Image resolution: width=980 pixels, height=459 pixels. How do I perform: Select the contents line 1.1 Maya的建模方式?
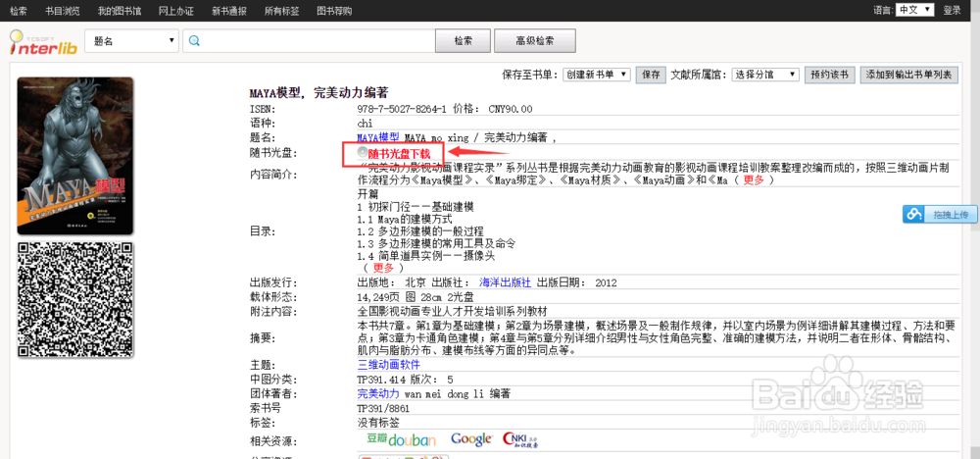tap(404, 220)
